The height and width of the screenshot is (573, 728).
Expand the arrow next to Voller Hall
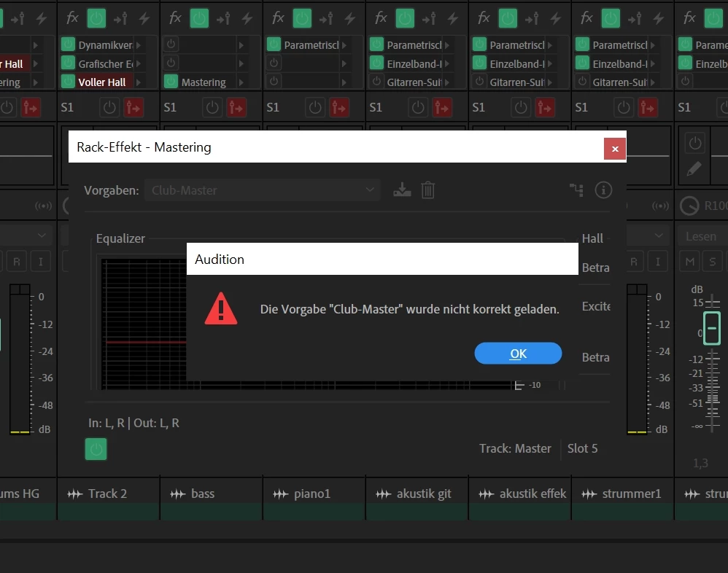pyautogui.click(x=139, y=82)
